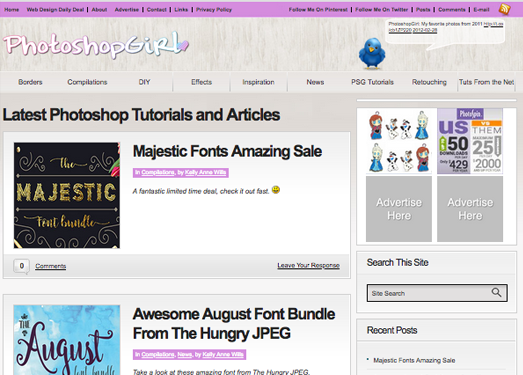Open the About page link
523x375 pixels.
pyautogui.click(x=99, y=10)
